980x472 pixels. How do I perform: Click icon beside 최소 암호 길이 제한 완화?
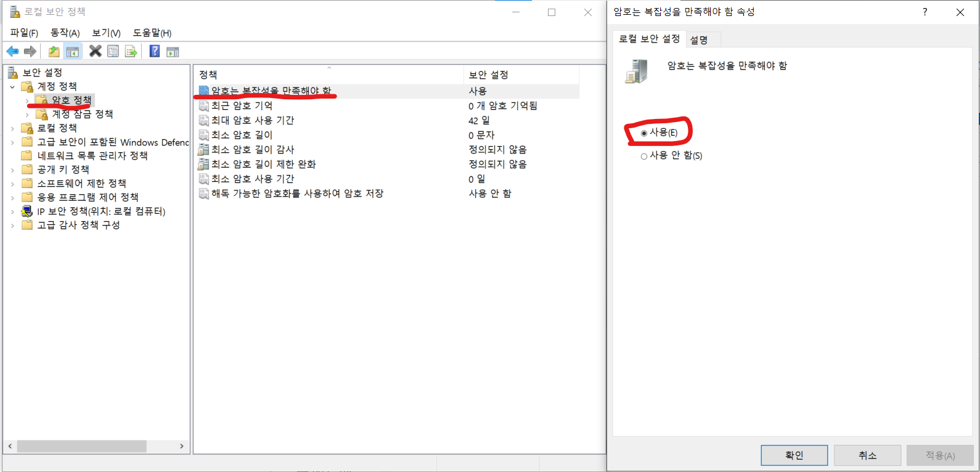pos(203,164)
